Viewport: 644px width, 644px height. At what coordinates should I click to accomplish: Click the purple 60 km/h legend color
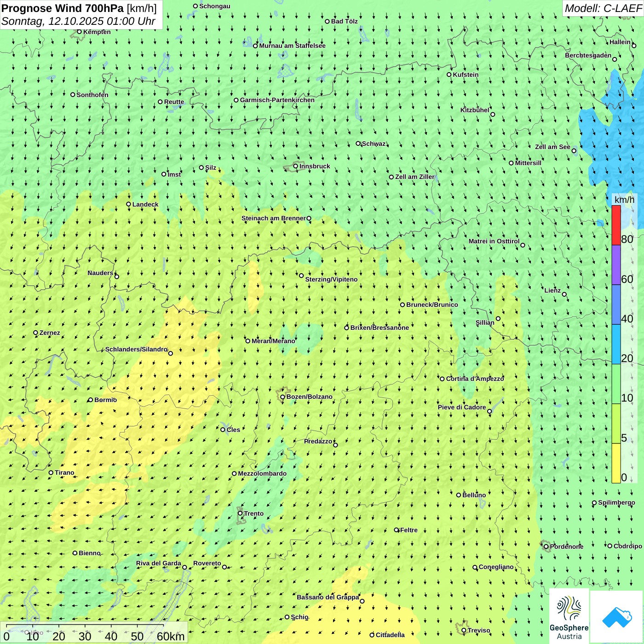click(x=616, y=265)
